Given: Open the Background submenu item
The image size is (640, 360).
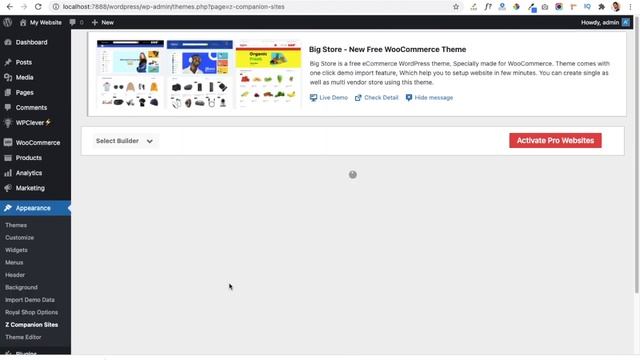Looking at the screenshot, I should (x=21, y=287).
